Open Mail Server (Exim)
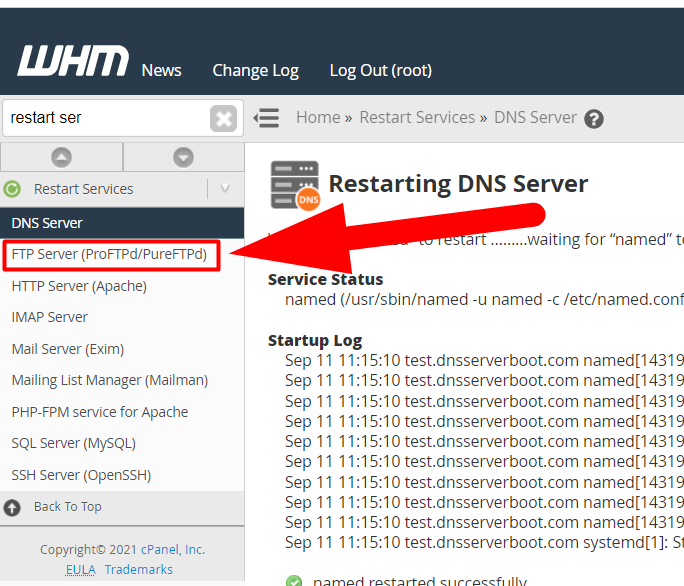 click(68, 349)
